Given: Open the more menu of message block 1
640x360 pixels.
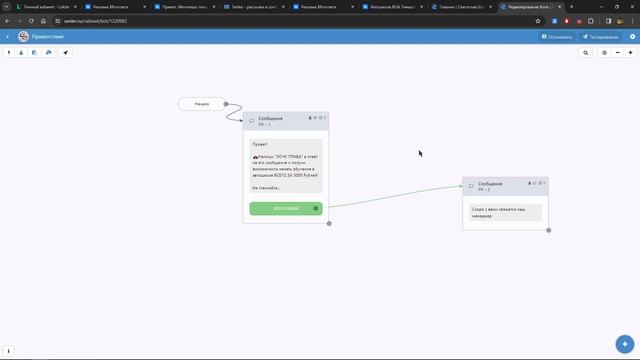Looking at the screenshot, I should coord(325,118).
